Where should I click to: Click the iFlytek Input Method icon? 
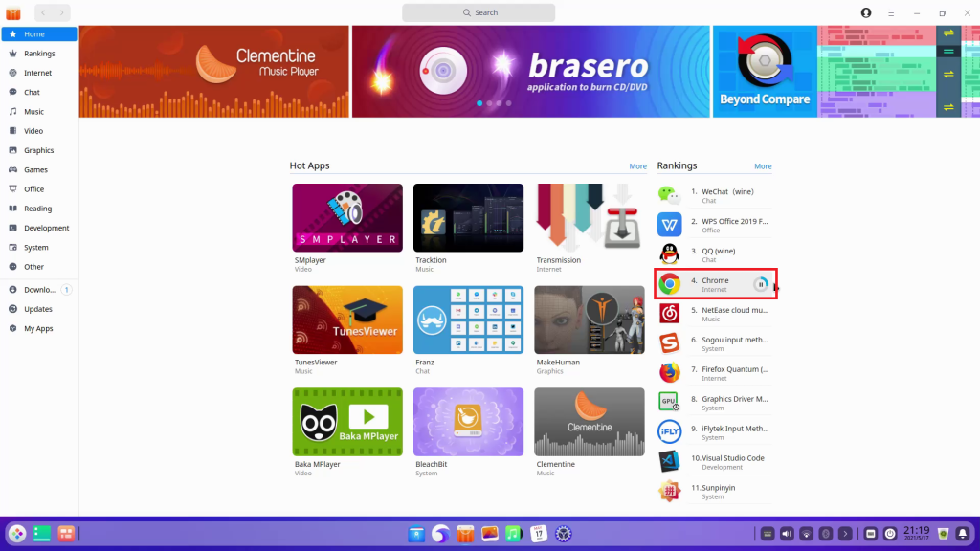[x=669, y=431]
